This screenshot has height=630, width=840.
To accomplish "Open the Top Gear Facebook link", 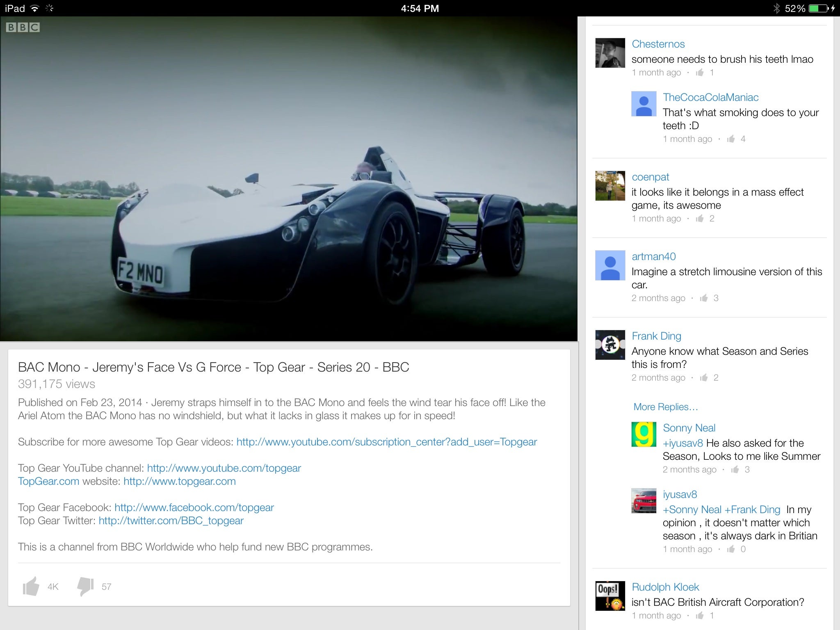I will (194, 507).
